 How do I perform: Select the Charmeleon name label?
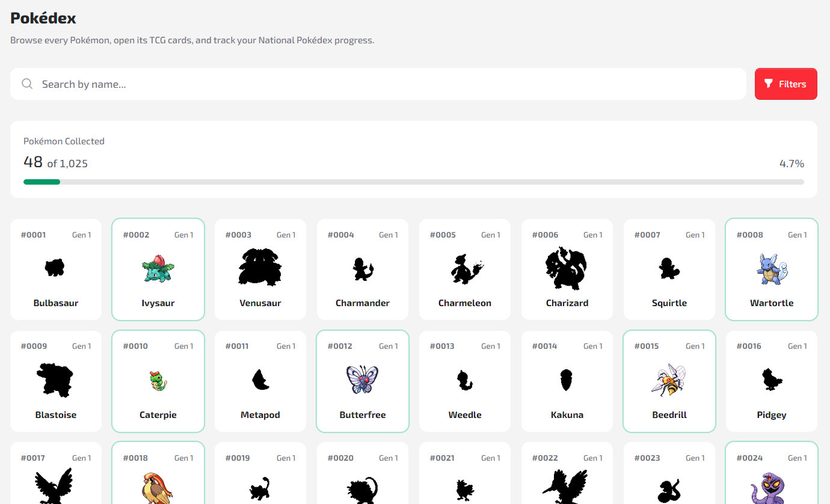465,303
